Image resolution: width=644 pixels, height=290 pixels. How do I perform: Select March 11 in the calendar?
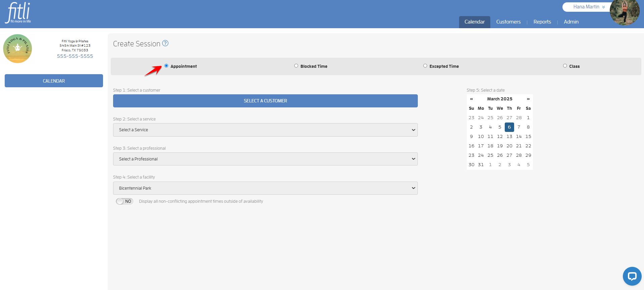tap(490, 137)
